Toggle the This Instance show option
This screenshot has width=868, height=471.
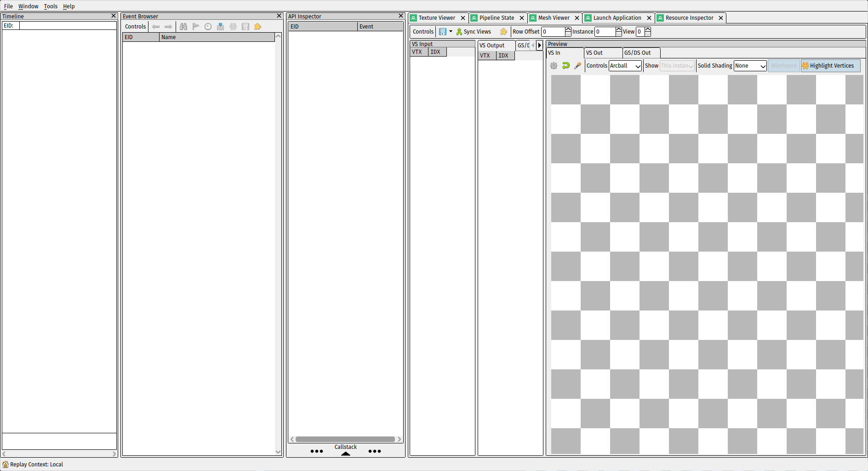[x=676, y=66]
